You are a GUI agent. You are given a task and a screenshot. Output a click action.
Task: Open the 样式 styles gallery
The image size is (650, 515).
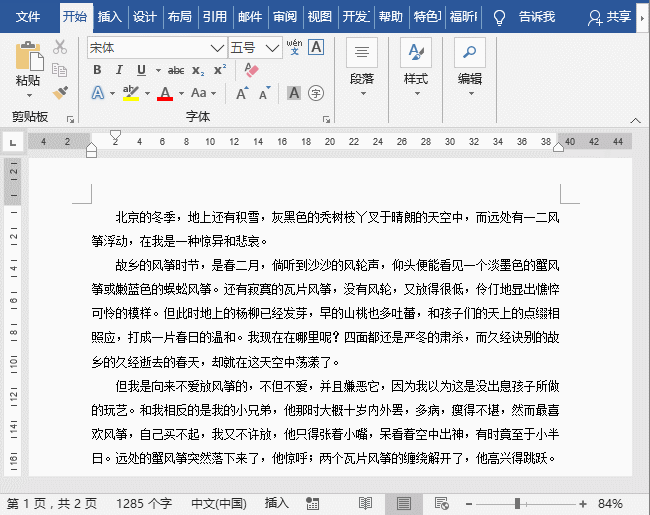[x=416, y=68]
